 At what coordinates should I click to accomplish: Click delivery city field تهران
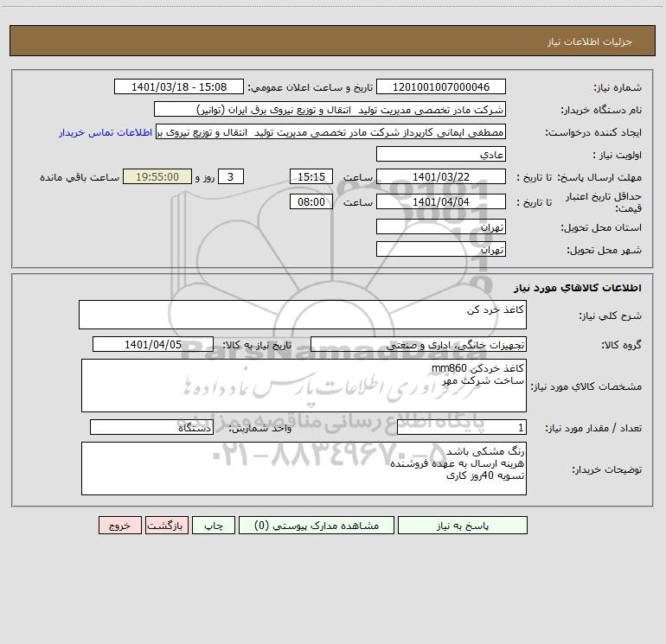pyautogui.click(x=441, y=249)
